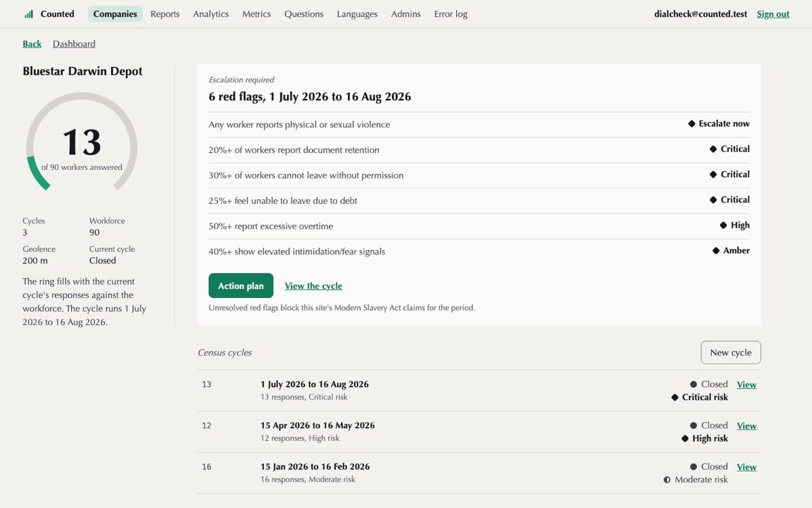Select the unable to leave due to debt flag

point(479,200)
